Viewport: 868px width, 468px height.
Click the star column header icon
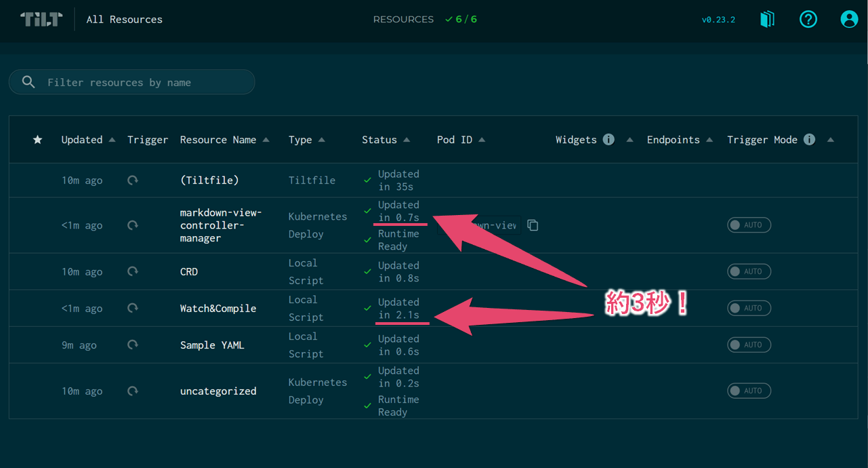pos(38,140)
